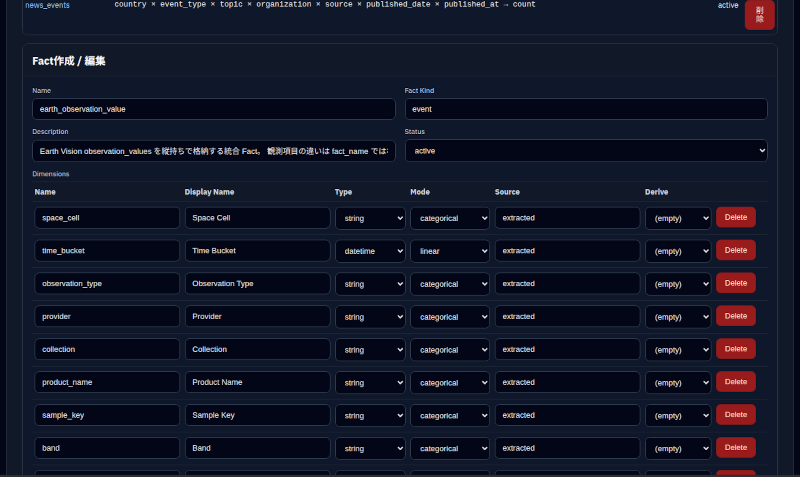Edit Source field of provider row
The image size is (800, 477).
(567, 316)
